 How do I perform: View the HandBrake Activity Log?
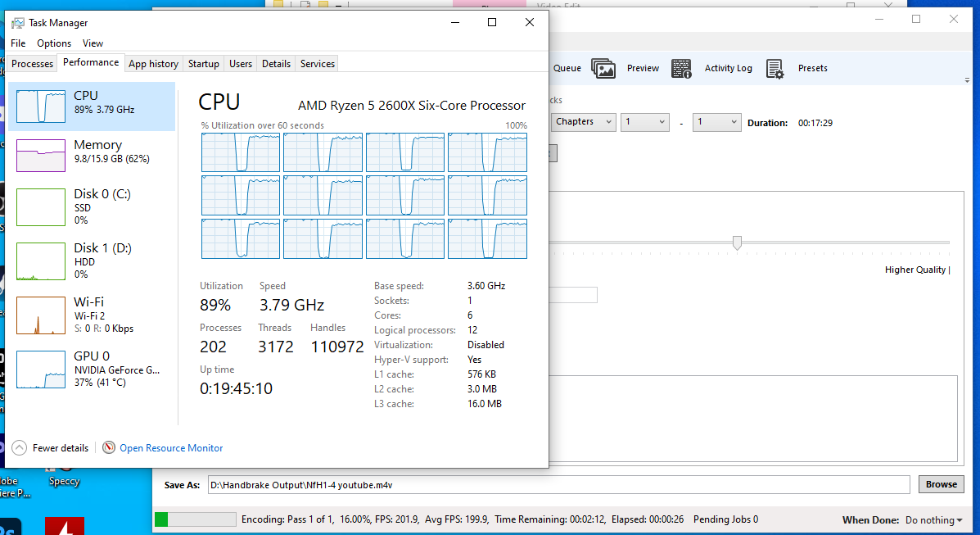point(727,68)
